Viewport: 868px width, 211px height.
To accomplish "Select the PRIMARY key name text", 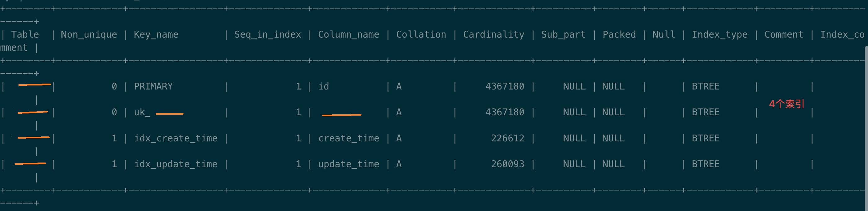I will [x=153, y=86].
